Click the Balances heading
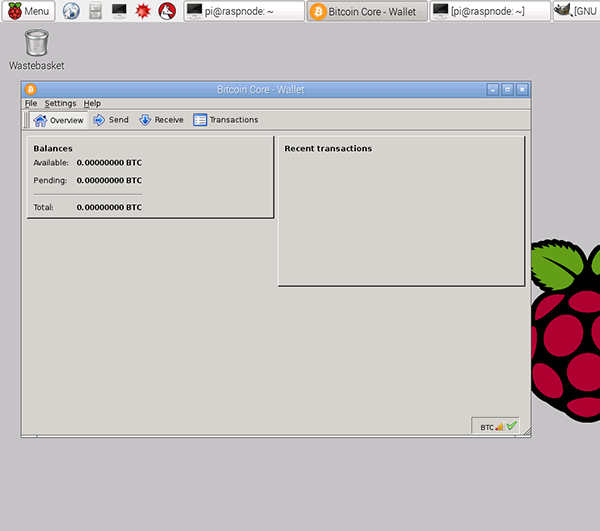This screenshot has height=531, width=600. point(53,148)
